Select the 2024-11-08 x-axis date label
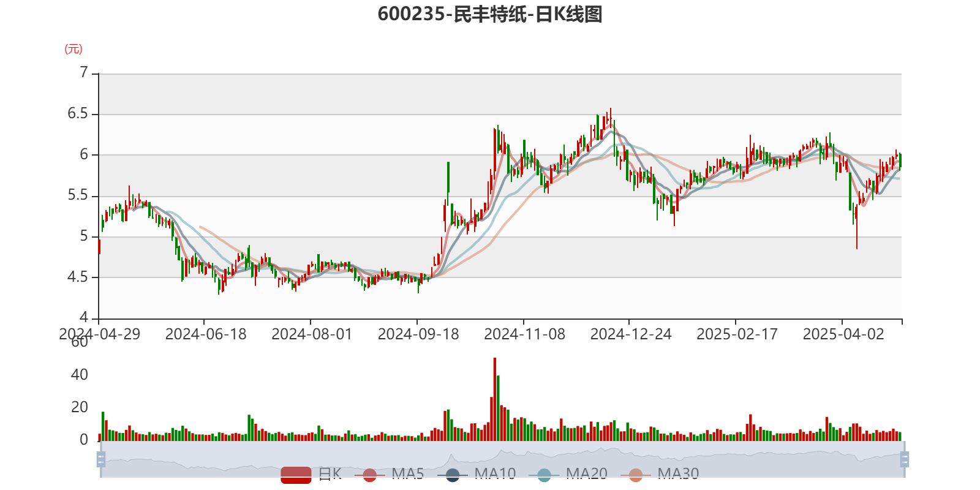980x490 pixels. tap(524, 334)
